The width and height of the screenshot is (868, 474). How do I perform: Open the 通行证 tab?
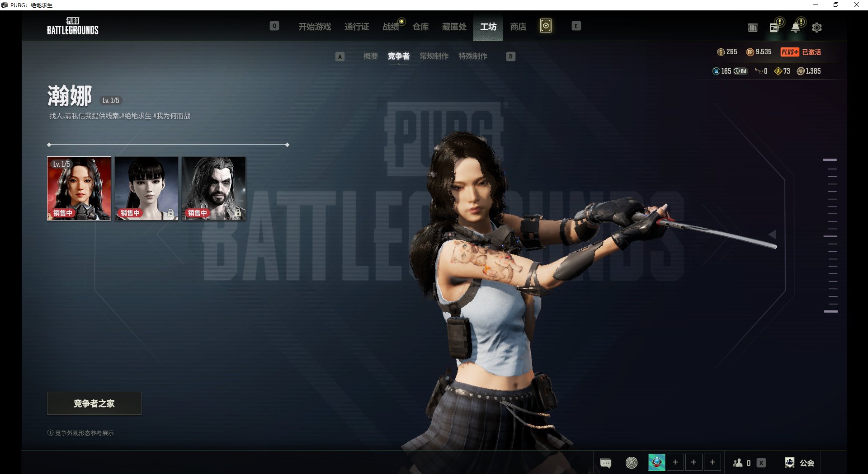point(357,27)
